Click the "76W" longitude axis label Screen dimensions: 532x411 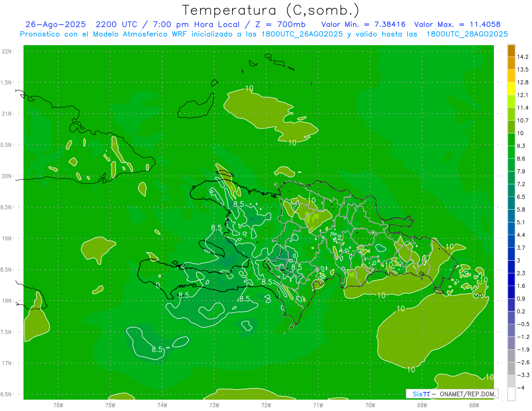58,405
